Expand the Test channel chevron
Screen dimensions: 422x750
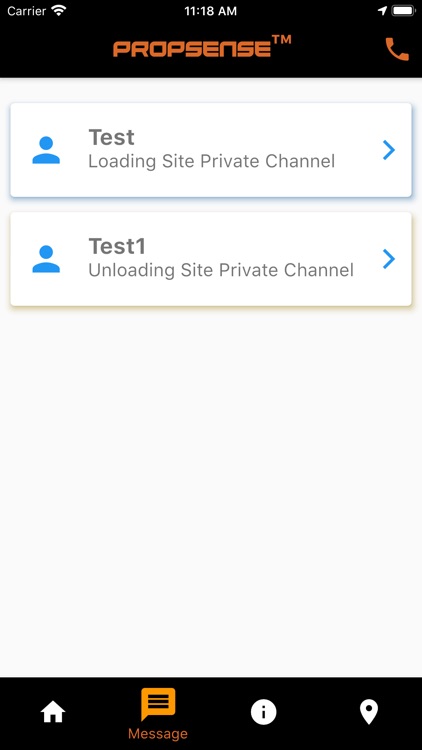389,150
